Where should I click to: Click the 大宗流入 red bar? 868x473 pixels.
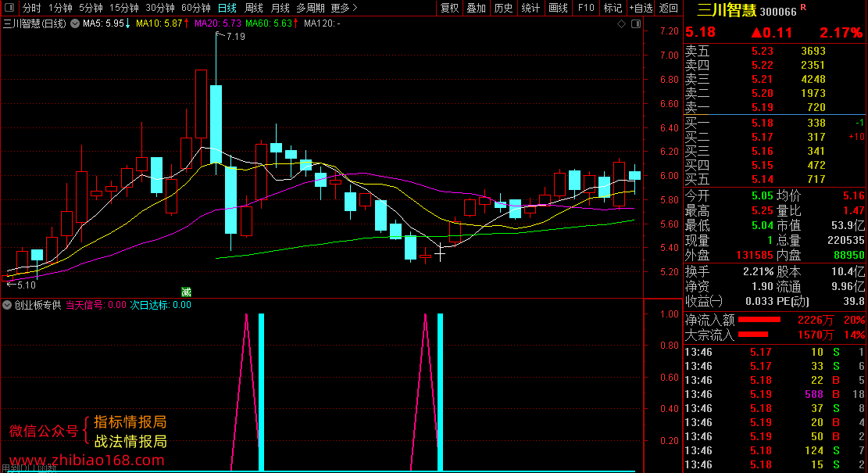click(753, 335)
